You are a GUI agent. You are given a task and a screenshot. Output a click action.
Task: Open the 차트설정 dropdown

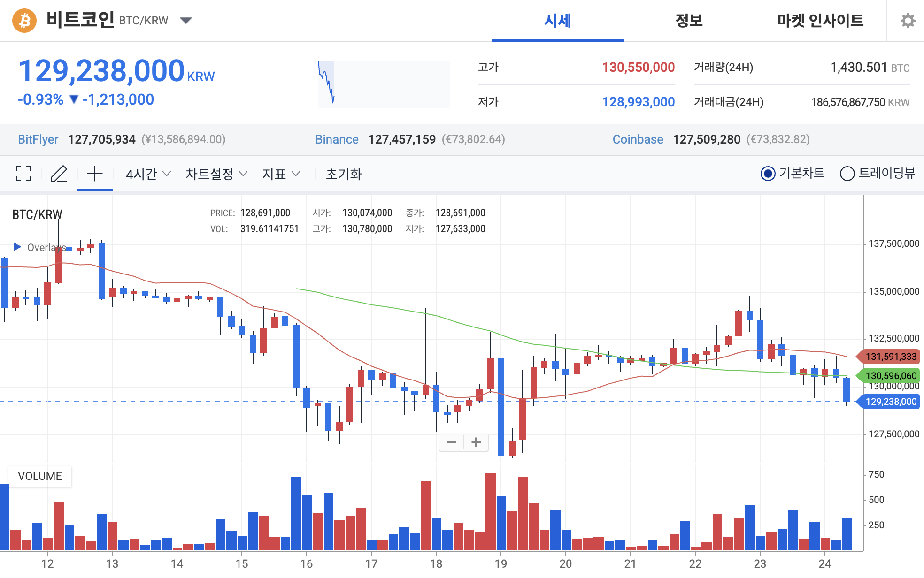point(215,174)
